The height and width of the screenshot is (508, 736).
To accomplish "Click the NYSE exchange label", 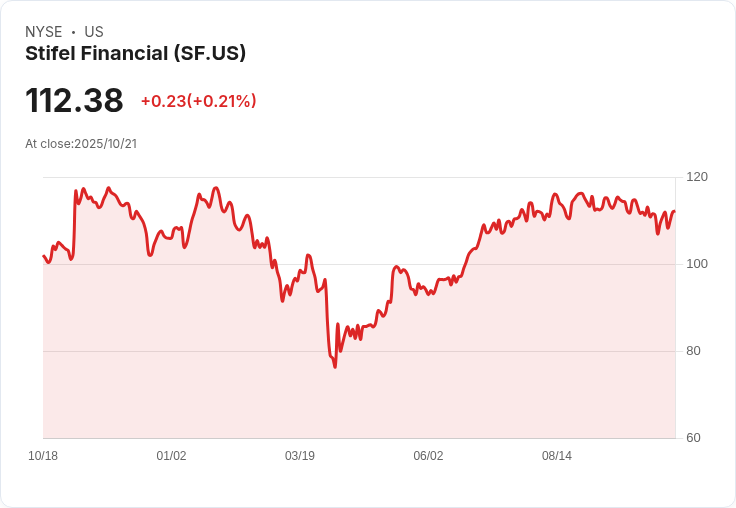I will pyautogui.click(x=44, y=32).
